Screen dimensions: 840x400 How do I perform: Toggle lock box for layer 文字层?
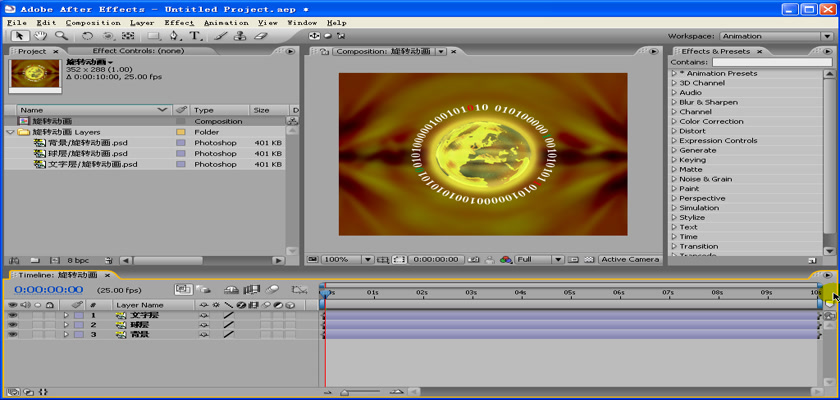[49, 315]
